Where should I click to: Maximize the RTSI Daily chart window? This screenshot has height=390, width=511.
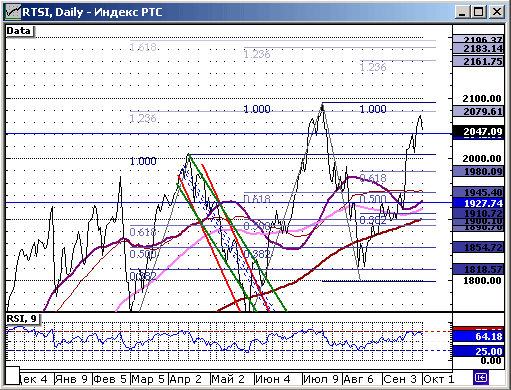pyautogui.click(x=479, y=12)
